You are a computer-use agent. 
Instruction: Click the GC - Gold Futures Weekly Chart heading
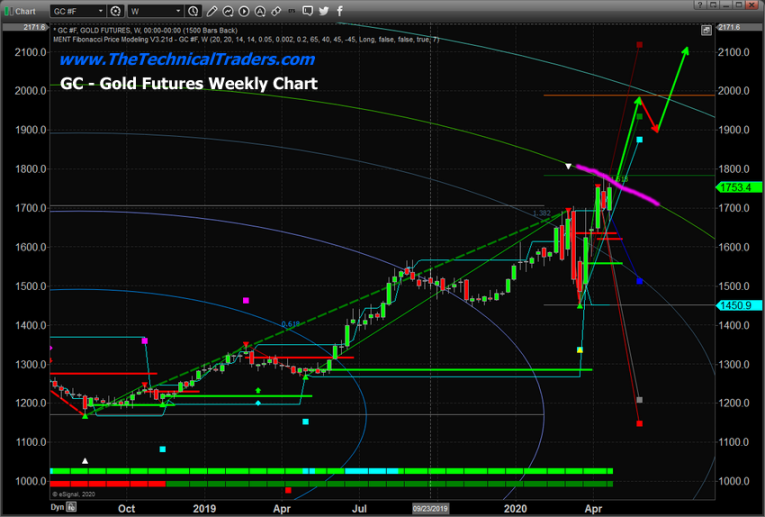pos(189,83)
